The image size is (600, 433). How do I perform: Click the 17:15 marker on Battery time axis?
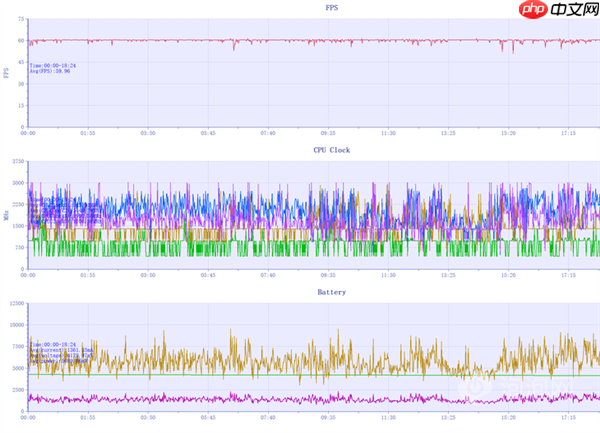click(x=568, y=417)
